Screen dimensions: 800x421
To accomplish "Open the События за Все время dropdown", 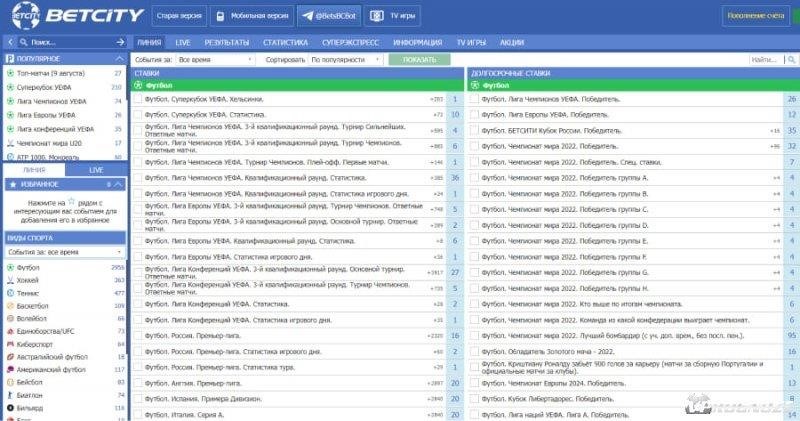I will pyautogui.click(x=215, y=60).
